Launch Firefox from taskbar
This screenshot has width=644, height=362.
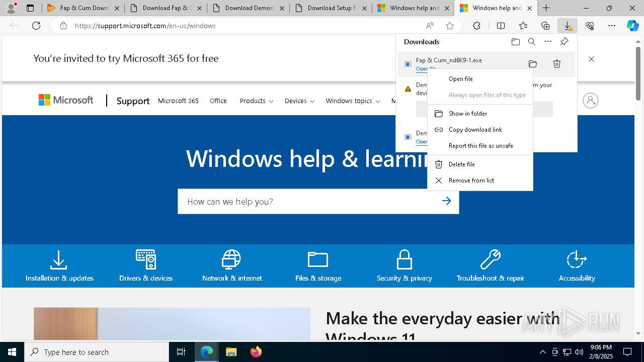click(256, 352)
